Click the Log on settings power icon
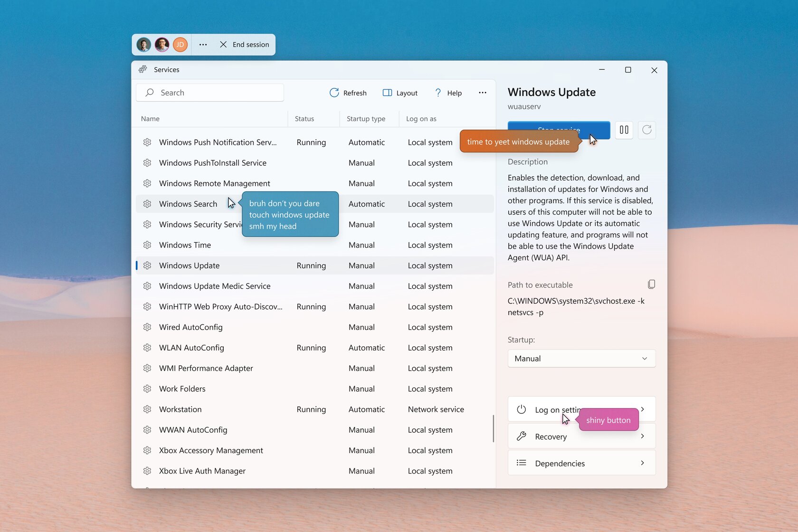This screenshot has height=532, width=798. pos(522,409)
